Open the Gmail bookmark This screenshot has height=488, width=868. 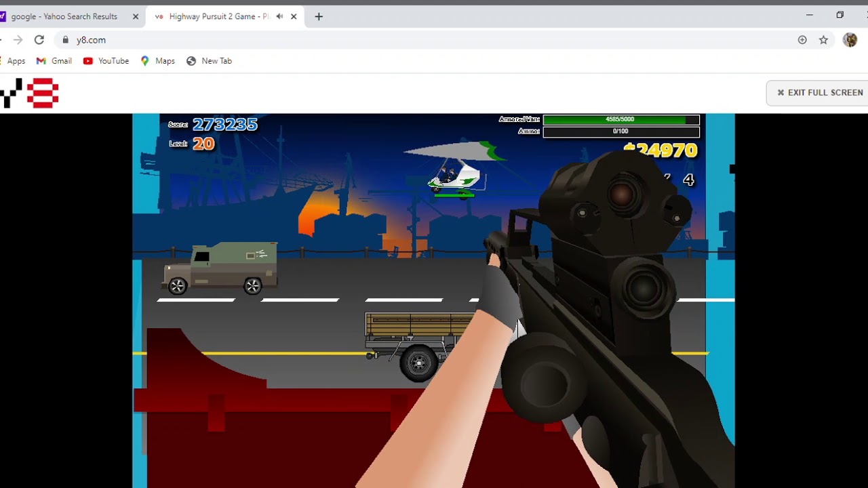click(x=54, y=61)
